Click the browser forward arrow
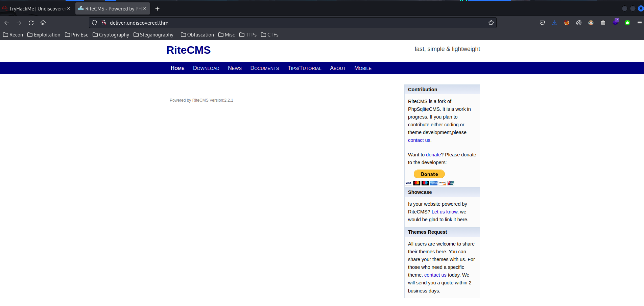644x306 pixels. point(19,23)
